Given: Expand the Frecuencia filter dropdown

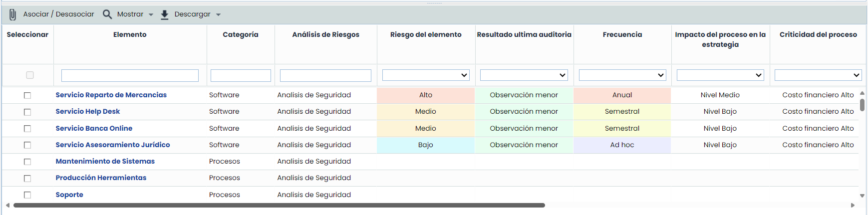Looking at the screenshot, I should click(x=622, y=75).
